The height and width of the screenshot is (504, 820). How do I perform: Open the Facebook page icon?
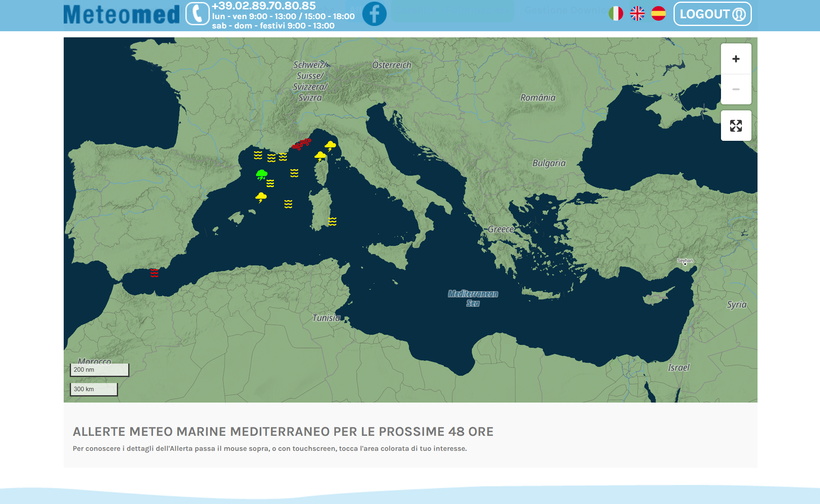(x=374, y=14)
